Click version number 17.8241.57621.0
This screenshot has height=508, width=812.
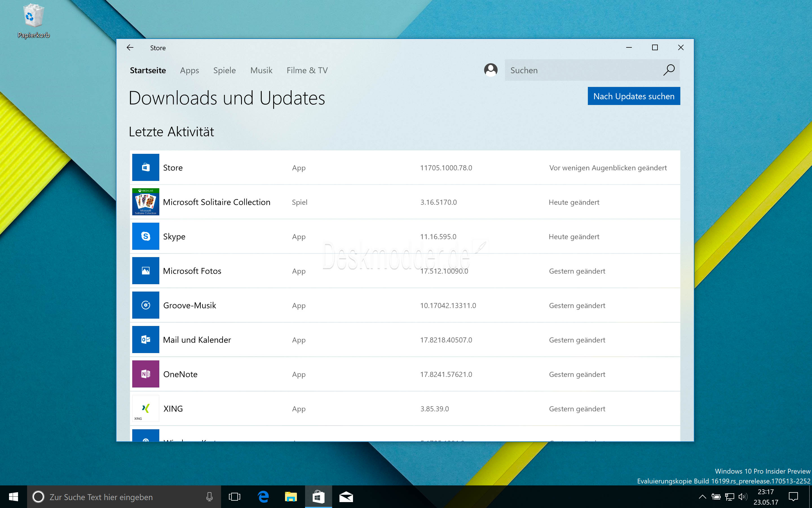(446, 374)
